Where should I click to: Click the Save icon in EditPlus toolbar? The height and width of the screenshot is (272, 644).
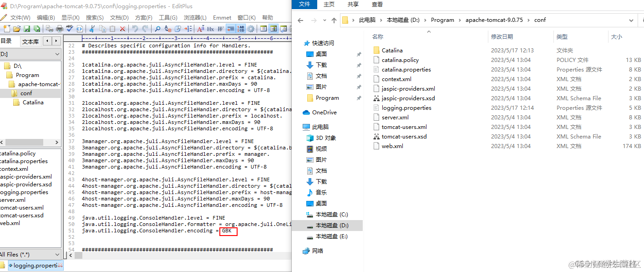click(x=27, y=29)
